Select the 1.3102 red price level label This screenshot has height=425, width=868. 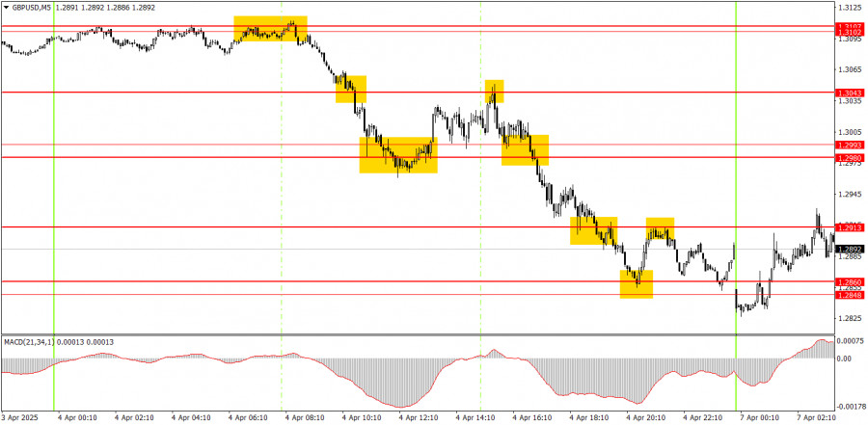850,33
